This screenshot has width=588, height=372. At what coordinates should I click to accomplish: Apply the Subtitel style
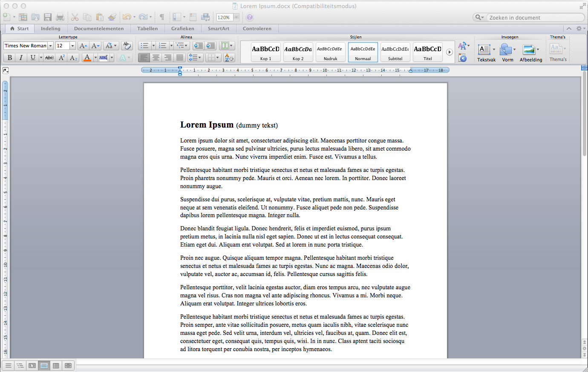(x=395, y=52)
